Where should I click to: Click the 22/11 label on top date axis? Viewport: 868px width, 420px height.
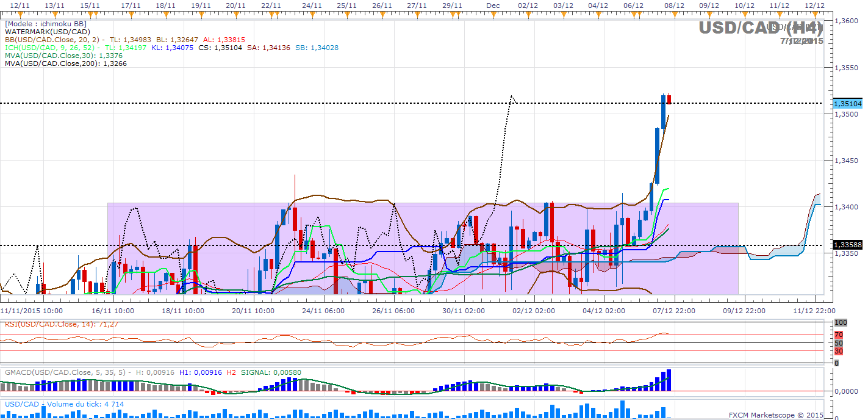pos(270,5)
